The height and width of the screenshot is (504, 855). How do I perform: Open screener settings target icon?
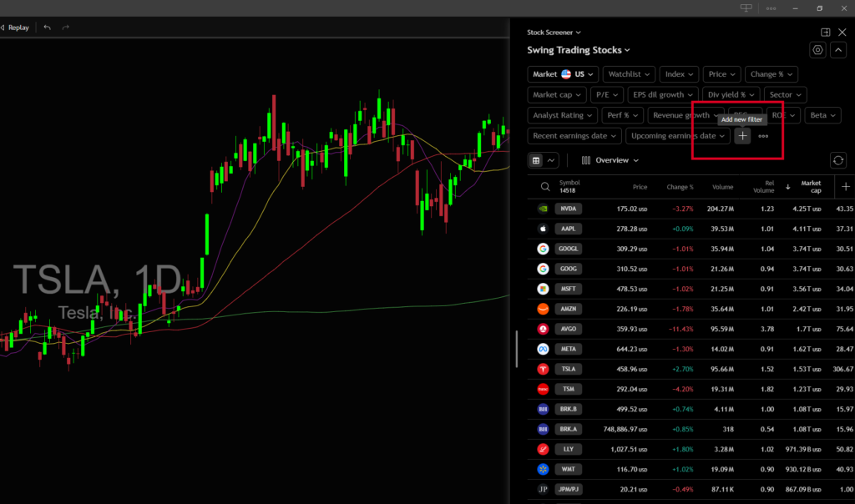click(818, 50)
